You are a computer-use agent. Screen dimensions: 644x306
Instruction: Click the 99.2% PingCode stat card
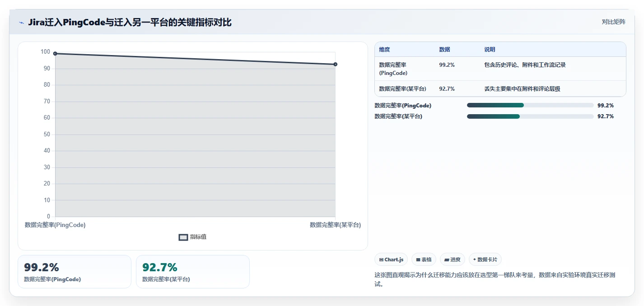[75, 272]
